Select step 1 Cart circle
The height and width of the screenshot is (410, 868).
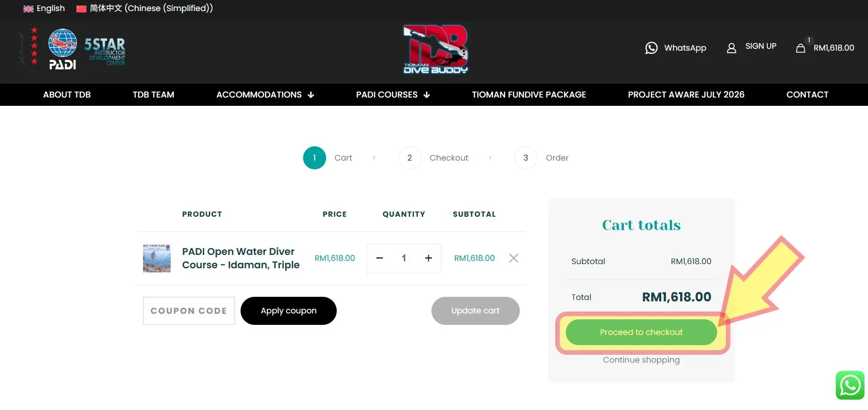pos(315,158)
